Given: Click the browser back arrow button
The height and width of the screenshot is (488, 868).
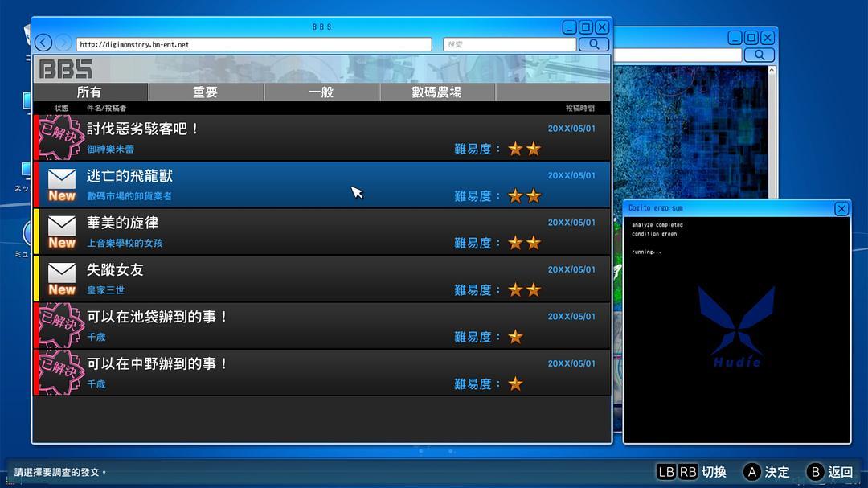Looking at the screenshot, I should pyautogui.click(x=43, y=43).
